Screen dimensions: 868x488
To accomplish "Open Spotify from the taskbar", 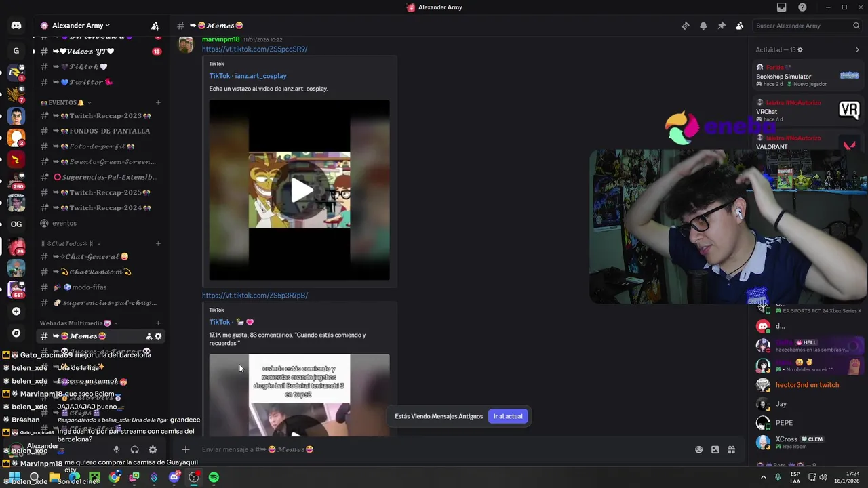I will pos(214,477).
